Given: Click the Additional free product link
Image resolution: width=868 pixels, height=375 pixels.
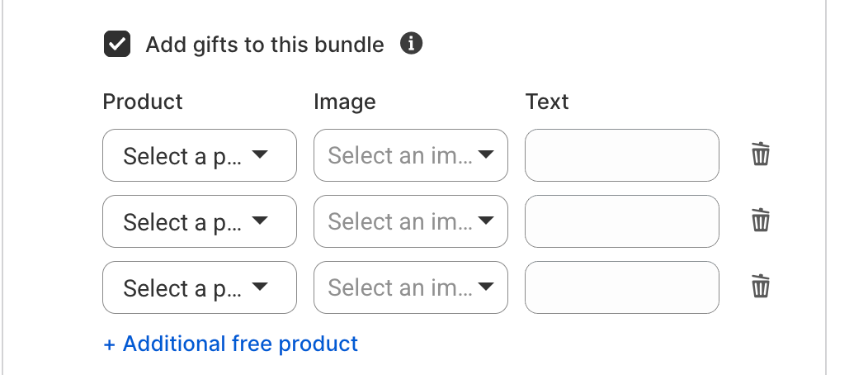Looking at the screenshot, I should (231, 344).
